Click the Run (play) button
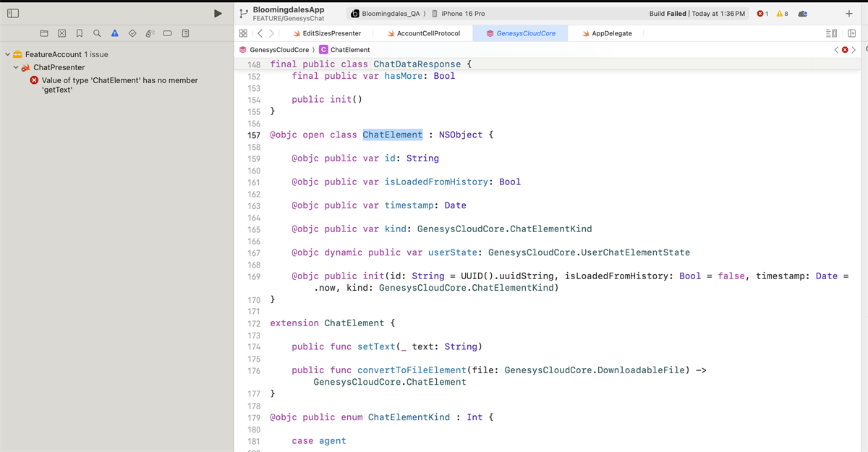 (218, 14)
